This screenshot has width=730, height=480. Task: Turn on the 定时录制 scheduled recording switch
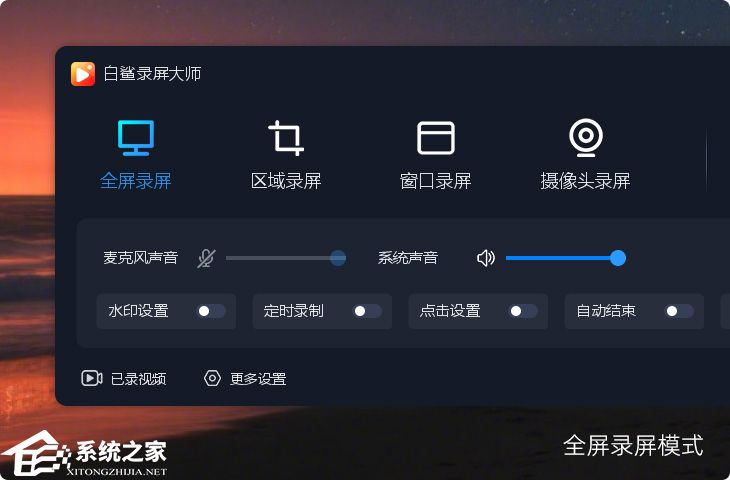tap(367, 311)
